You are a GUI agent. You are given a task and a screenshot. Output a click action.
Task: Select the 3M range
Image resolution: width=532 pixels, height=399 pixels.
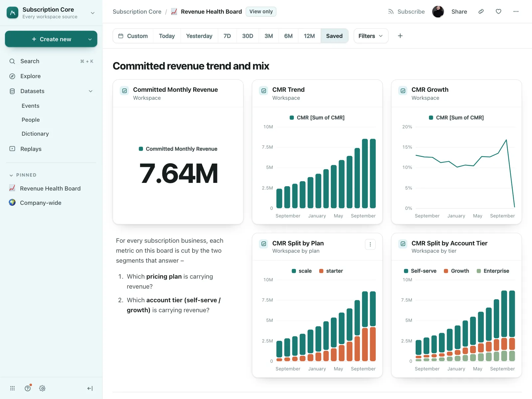269,36
